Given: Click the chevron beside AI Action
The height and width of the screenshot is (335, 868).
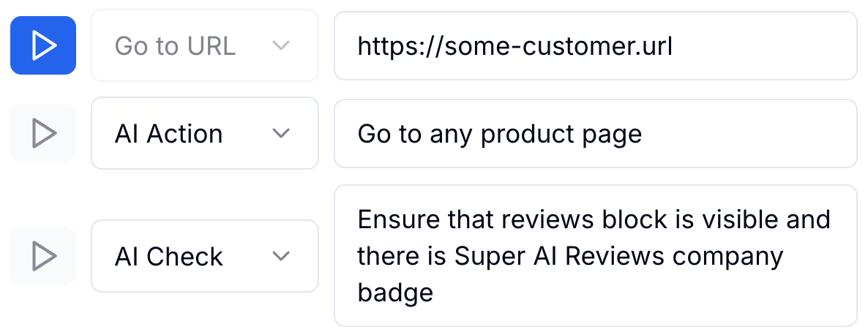Looking at the screenshot, I should tap(281, 133).
